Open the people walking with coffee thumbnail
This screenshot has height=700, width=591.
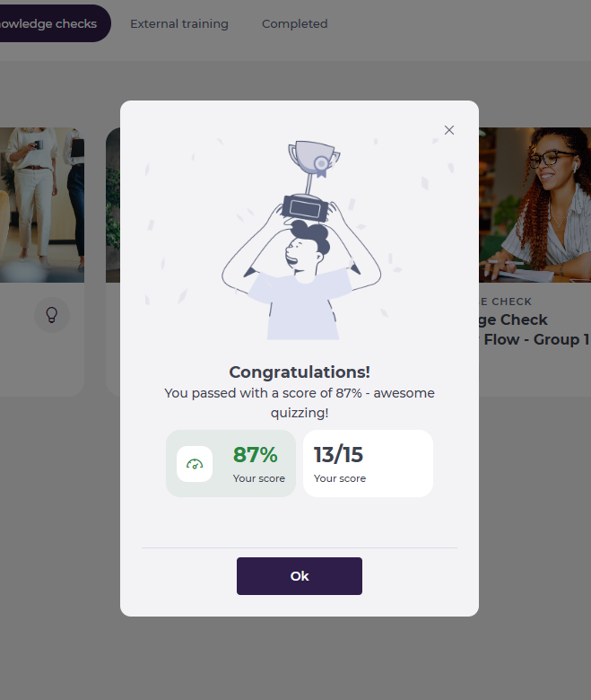[x=42, y=205]
